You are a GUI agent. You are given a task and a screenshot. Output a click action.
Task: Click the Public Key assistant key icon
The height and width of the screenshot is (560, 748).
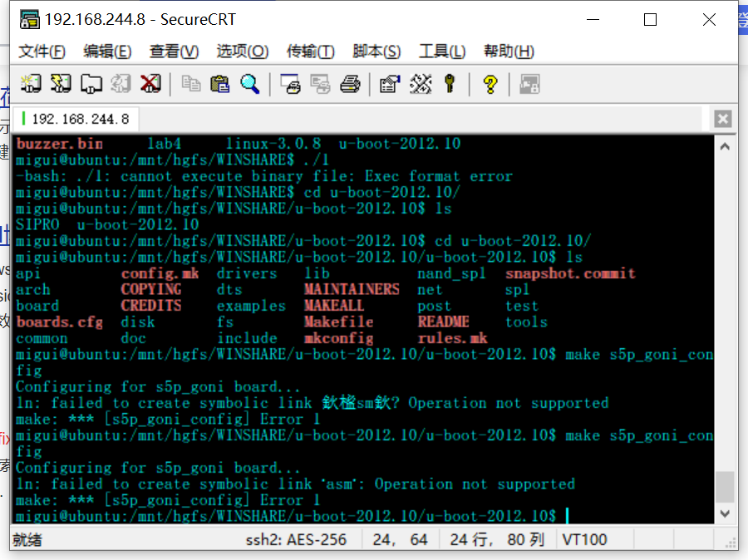450,84
